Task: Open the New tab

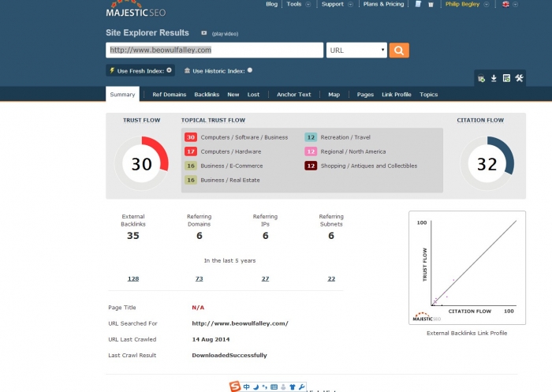Action: pyautogui.click(x=233, y=95)
